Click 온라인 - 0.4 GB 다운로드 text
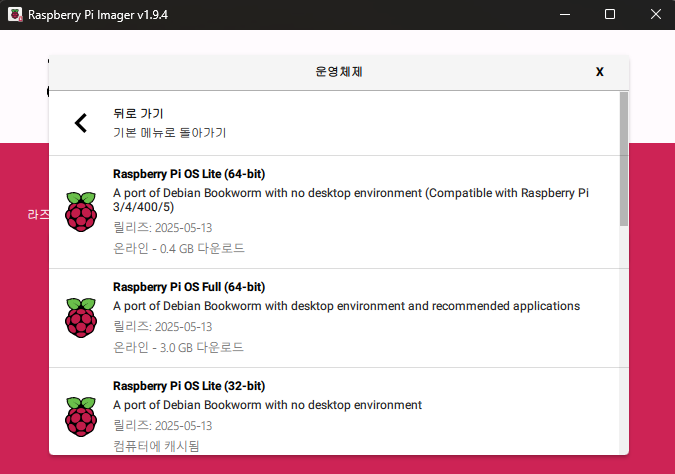The height and width of the screenshot is (474, 675). coord(179,248)
